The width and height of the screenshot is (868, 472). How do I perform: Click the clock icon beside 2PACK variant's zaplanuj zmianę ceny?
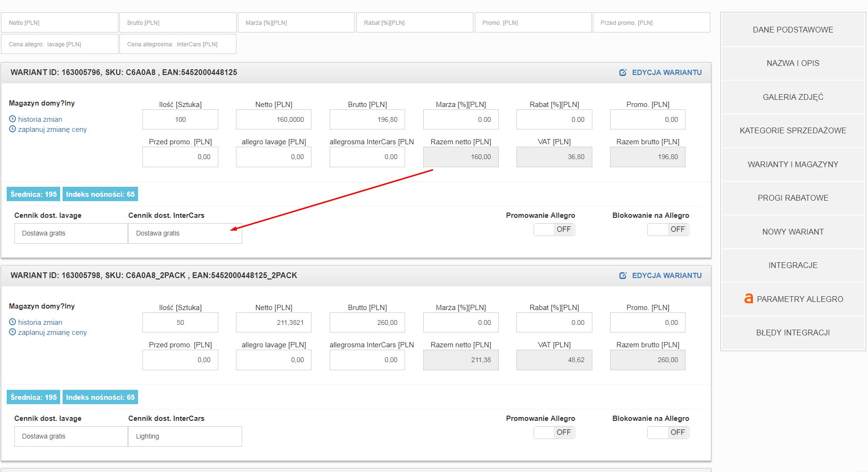[x=12, y=332]
